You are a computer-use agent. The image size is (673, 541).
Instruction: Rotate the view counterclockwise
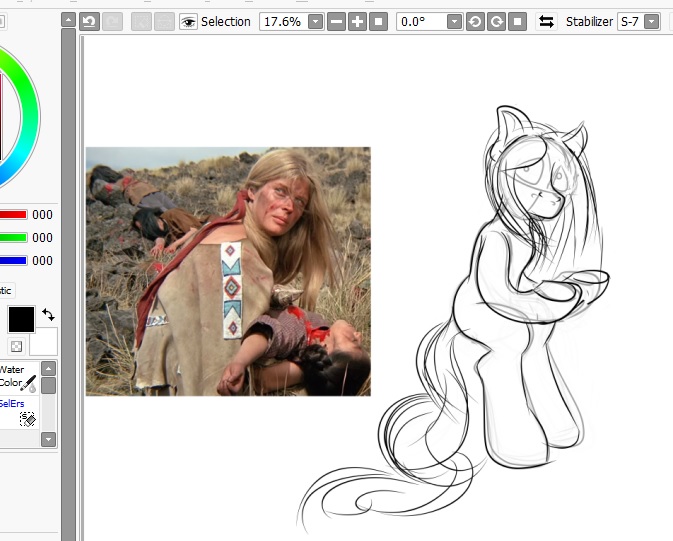coord(475,21)
